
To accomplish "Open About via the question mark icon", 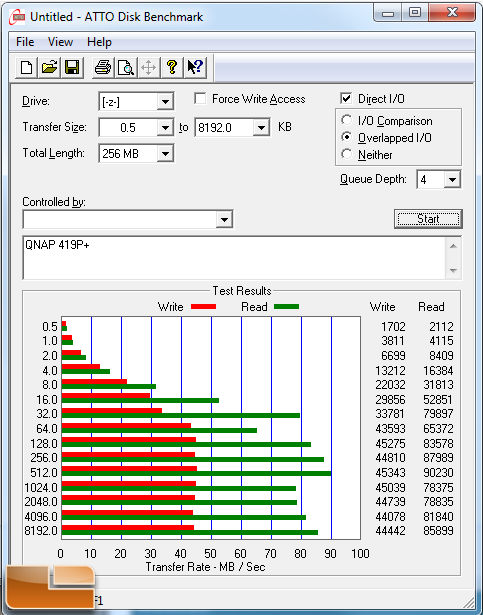I will [171, 67].
